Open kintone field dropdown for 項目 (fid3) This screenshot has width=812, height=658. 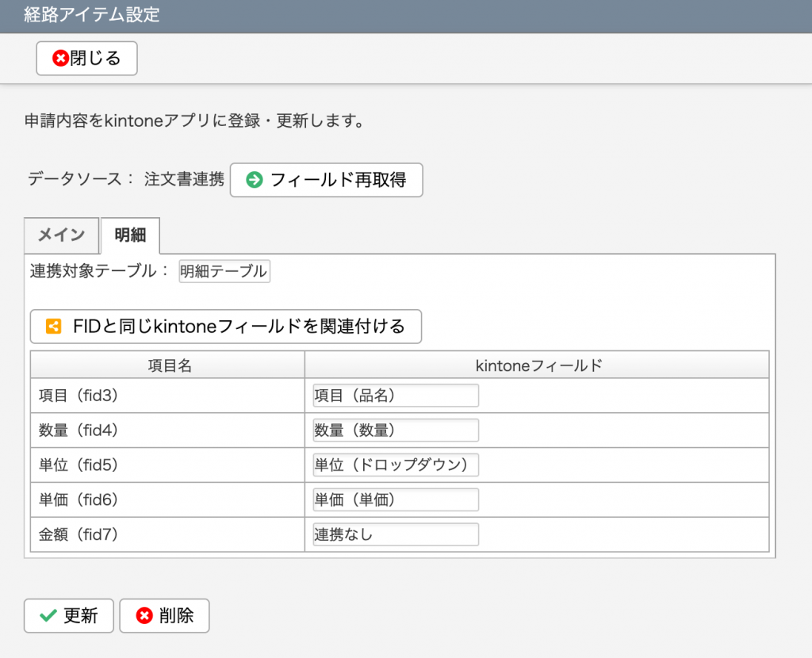pos(396,396)
